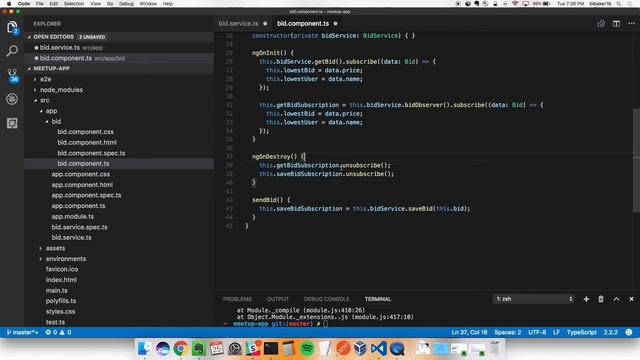Open bid.service.ts under Open Editors
This screenshot has height=360, width=640.
(x=60, y=48)
